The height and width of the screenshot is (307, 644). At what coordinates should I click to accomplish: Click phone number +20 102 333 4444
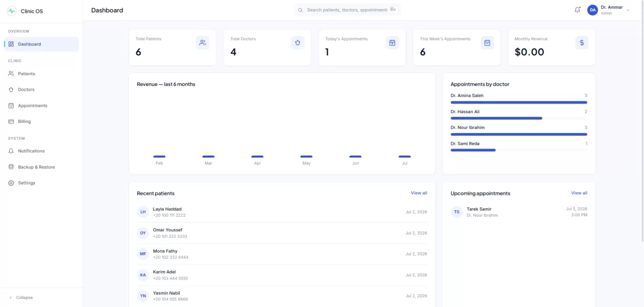click(171, 258)
